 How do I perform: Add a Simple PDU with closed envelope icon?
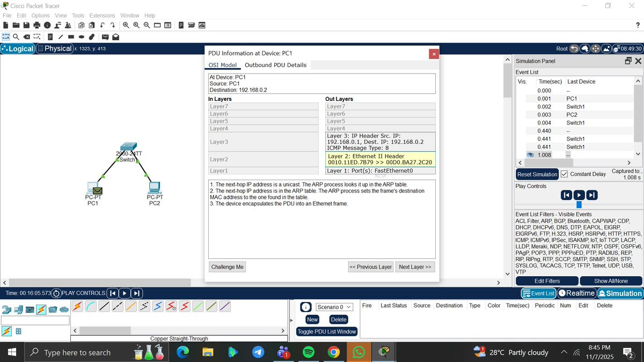pos(105,37)
